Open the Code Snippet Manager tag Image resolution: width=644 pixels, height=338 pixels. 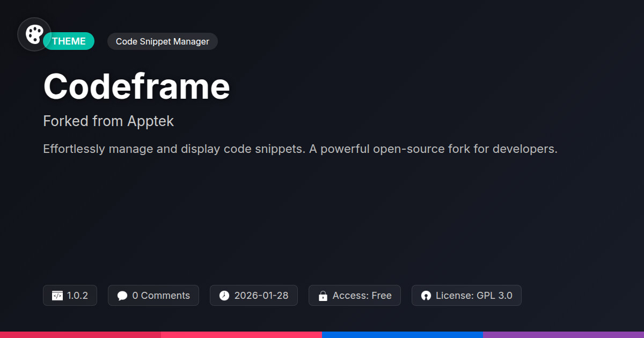click(x=163, y=41)
